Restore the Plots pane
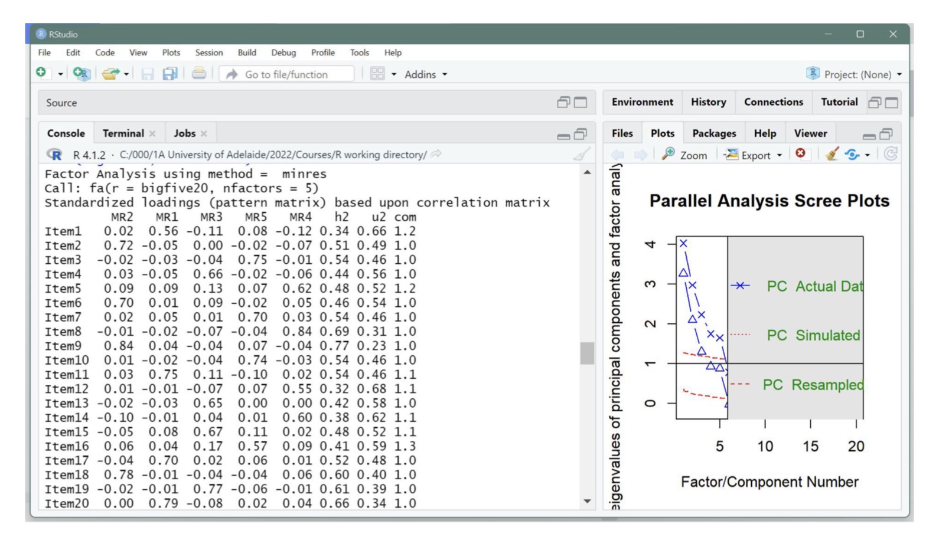Screen dimensions: 926x560 click(886, 134)
